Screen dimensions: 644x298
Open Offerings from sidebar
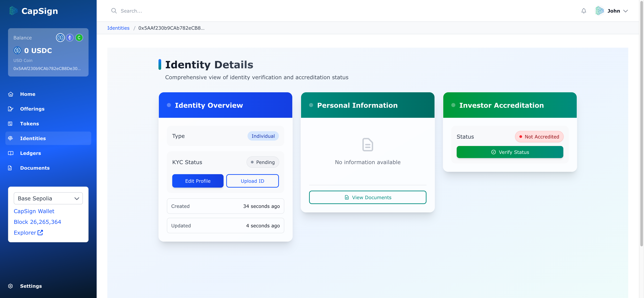[48, 109]
